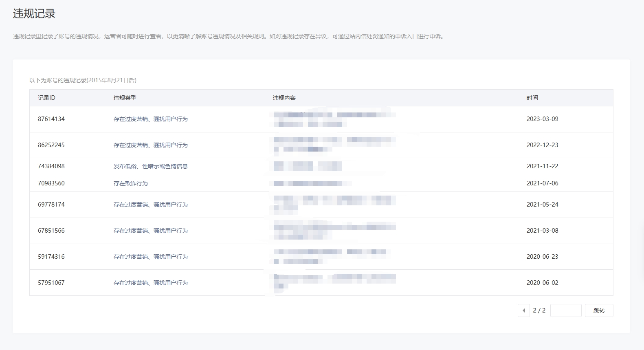This screenshot has width=644, height=350.
Task: Click the 违规内容 column header
Action: 284,98
